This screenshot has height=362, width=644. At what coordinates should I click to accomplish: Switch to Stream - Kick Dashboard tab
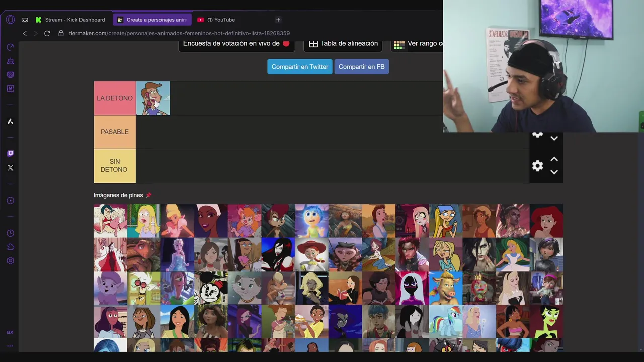click(x=69, y=20)
